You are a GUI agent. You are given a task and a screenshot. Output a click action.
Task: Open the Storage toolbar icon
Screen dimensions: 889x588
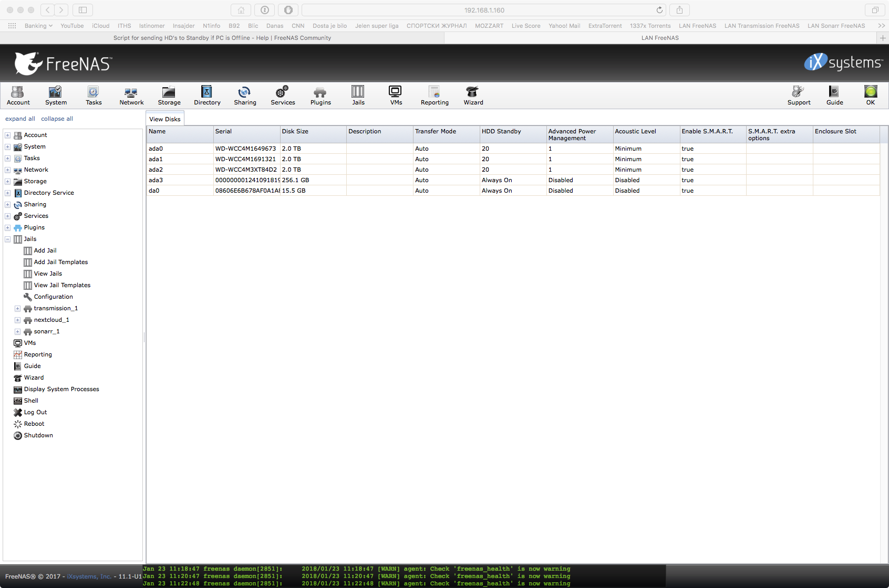(x=169, y=96)
